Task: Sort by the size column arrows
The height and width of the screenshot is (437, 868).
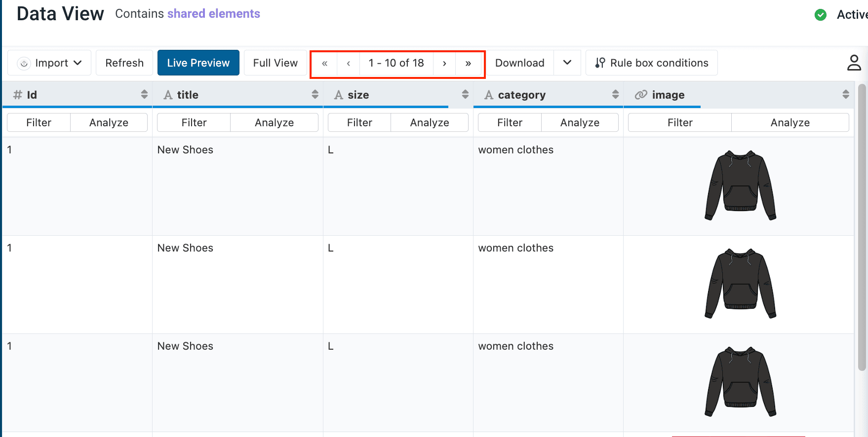Action: tap(465, 94)
